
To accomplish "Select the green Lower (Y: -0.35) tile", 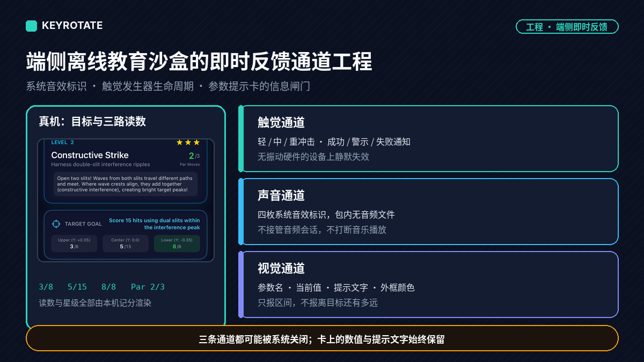I will point(177,243).
